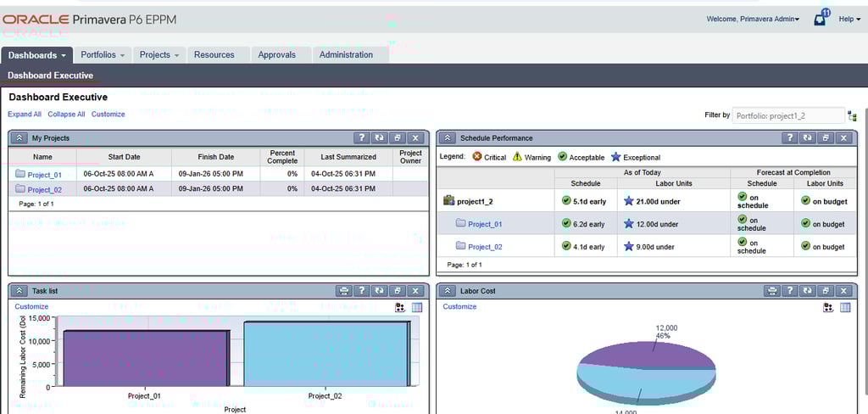Click the Percent Complete column header
The height and width of the screenshot is (414, 868).
click(281, 157)
